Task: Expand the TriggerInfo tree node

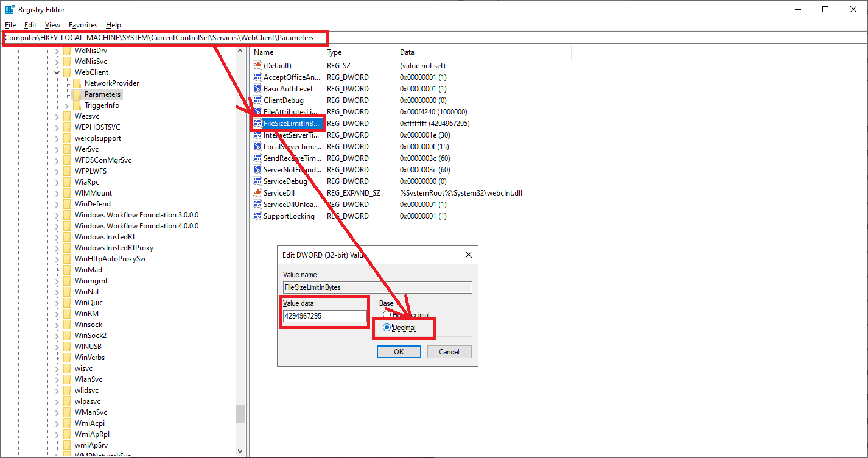Action: [x=66, y=105]
